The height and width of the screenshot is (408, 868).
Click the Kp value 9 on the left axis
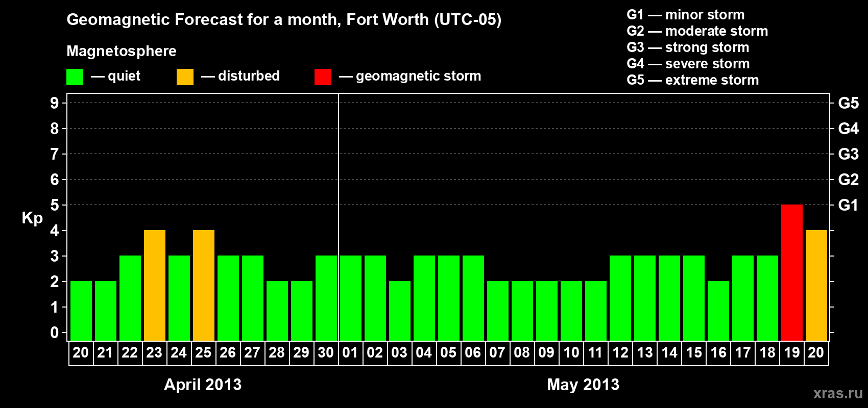[55, 103]
